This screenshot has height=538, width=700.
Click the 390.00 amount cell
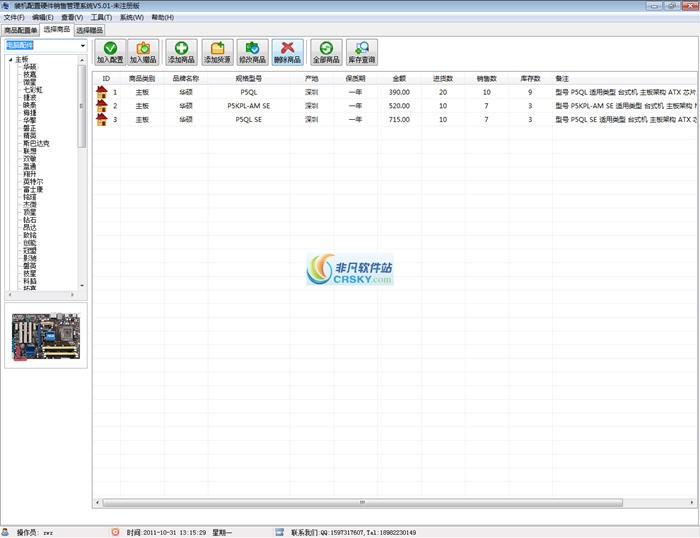click(399, 92)
